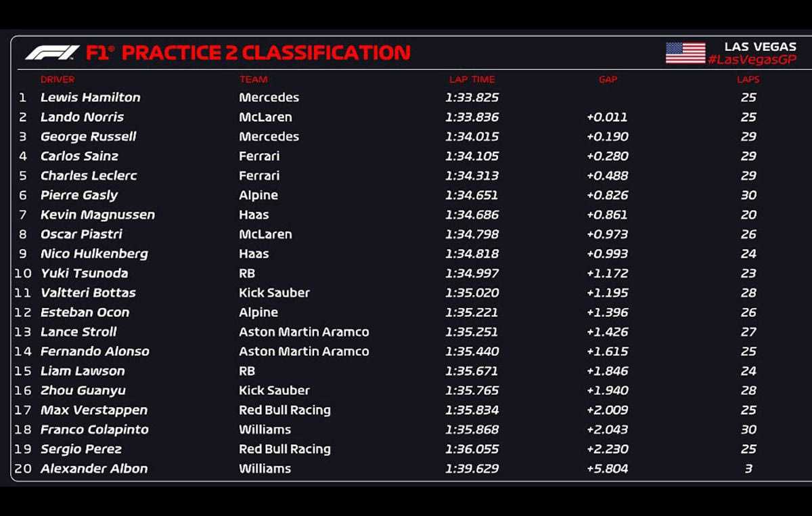Click Alexander Albon's lap time 1:39.629
The image size is (812, 516).
pos(472,469)
